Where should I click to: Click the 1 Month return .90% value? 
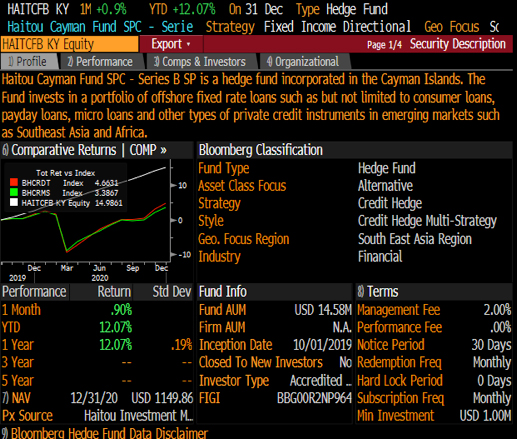(121, 310)
